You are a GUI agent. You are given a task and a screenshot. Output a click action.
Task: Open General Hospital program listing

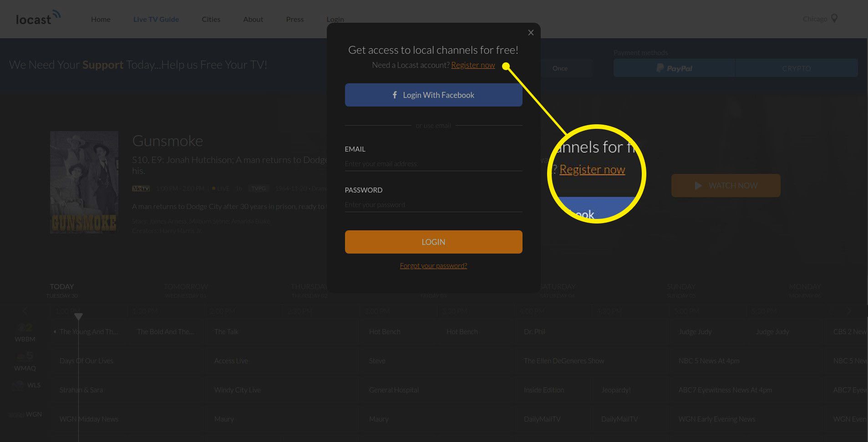(394, 390)
